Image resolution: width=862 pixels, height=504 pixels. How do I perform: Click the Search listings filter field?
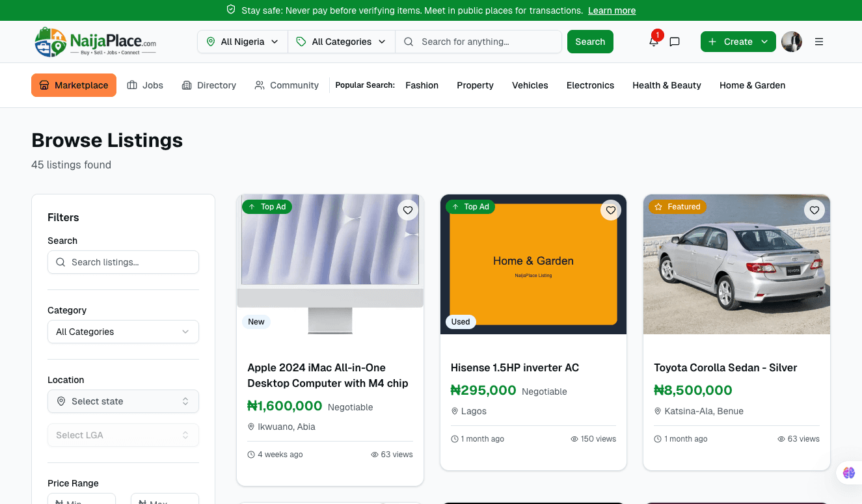[123, 262]
